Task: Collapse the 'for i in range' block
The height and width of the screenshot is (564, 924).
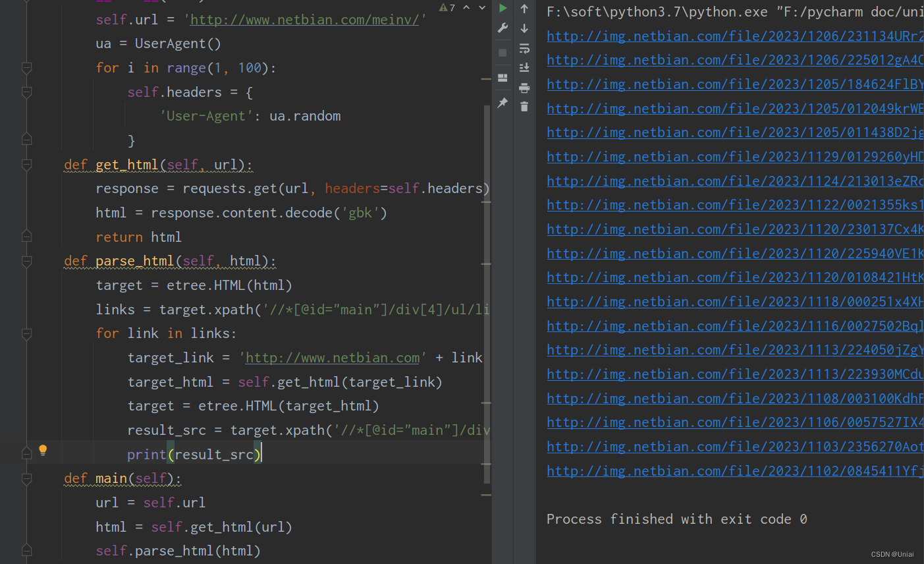Action: (27, 68)
